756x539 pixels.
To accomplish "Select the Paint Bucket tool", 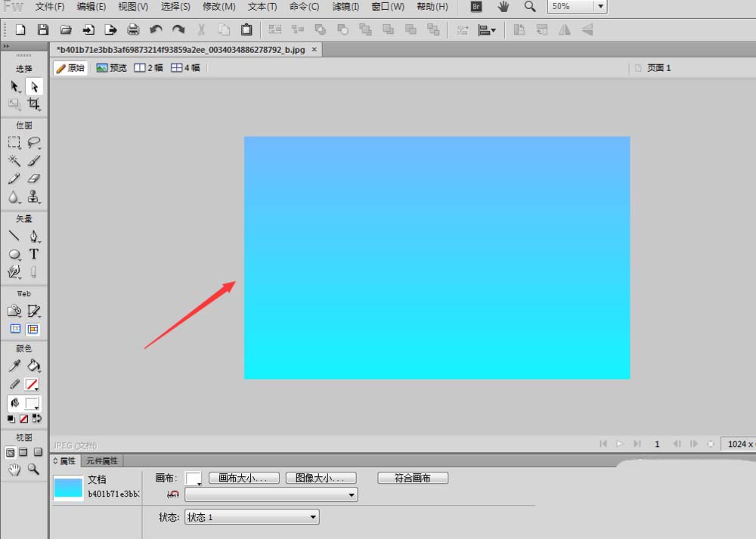I will [x=34, y=365].
